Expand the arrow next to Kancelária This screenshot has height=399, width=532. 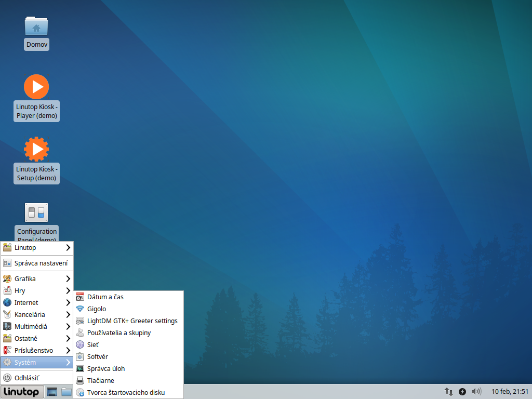point(68,314)
